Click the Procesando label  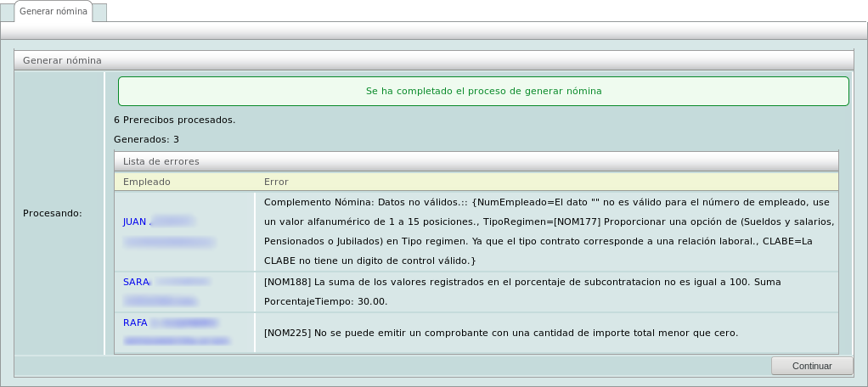52,213
